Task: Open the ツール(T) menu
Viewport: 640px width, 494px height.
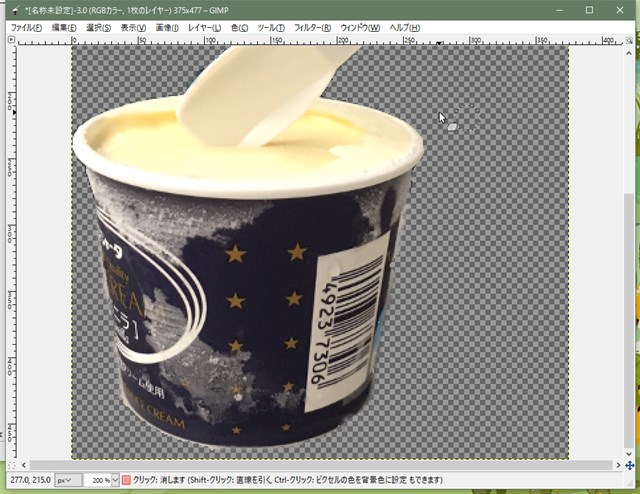Action: pos(272,27)
